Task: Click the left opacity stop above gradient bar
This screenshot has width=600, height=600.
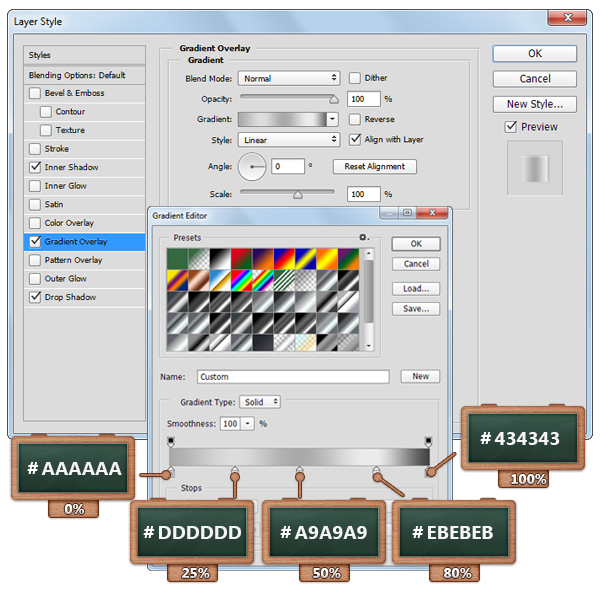Action: pyautogui.click(x=171, y=440)
